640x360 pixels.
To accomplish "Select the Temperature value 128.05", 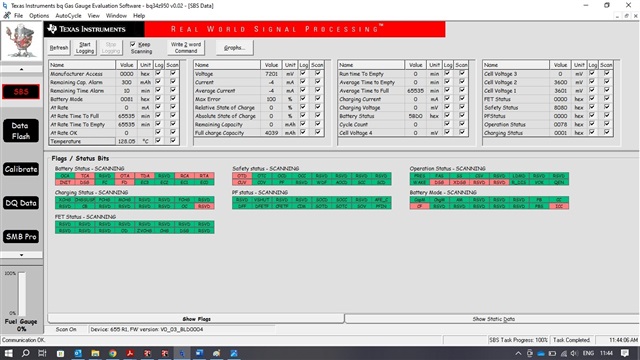I will click(x=127, y=141).
